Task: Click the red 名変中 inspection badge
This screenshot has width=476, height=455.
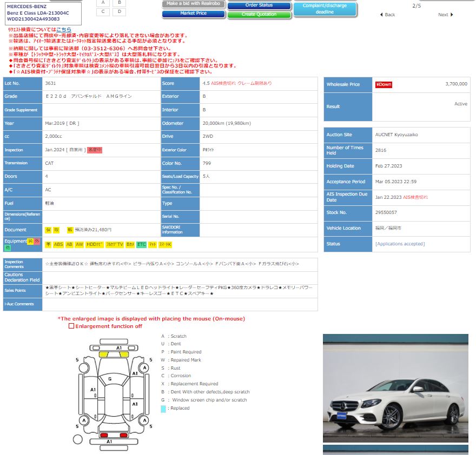Action: [95, 150]
